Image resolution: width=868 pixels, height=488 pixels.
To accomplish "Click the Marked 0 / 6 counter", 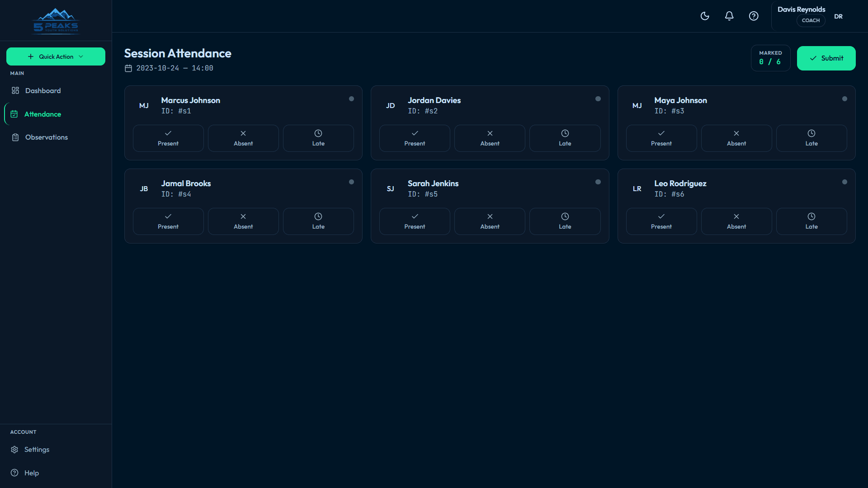I will click(770, 58).
